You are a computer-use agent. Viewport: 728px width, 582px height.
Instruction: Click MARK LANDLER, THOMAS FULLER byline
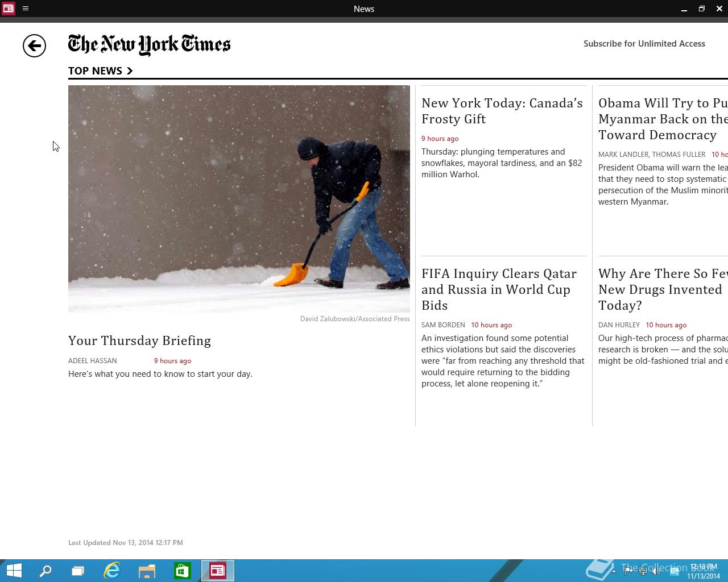pos(652,155)
